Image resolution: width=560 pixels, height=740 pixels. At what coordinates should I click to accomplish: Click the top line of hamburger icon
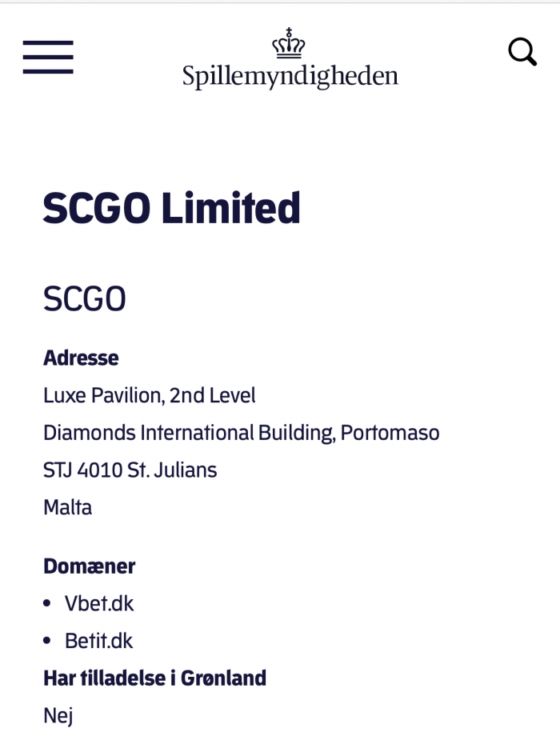(48, 43)
